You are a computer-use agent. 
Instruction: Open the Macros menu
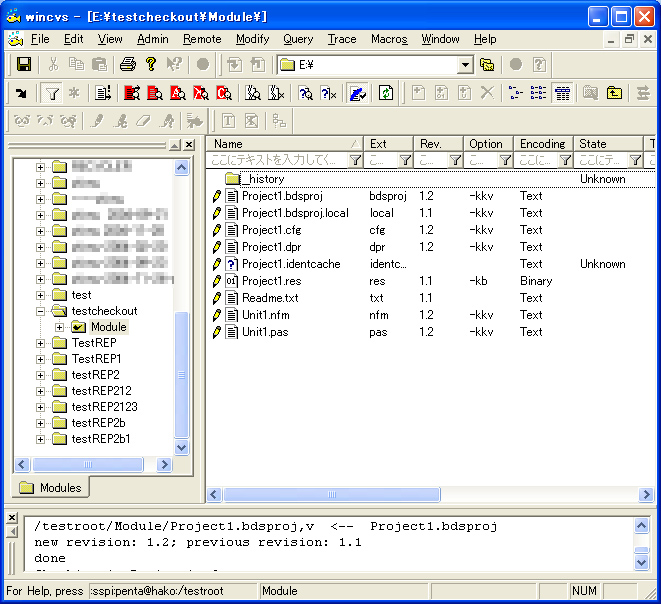(389, 39)
